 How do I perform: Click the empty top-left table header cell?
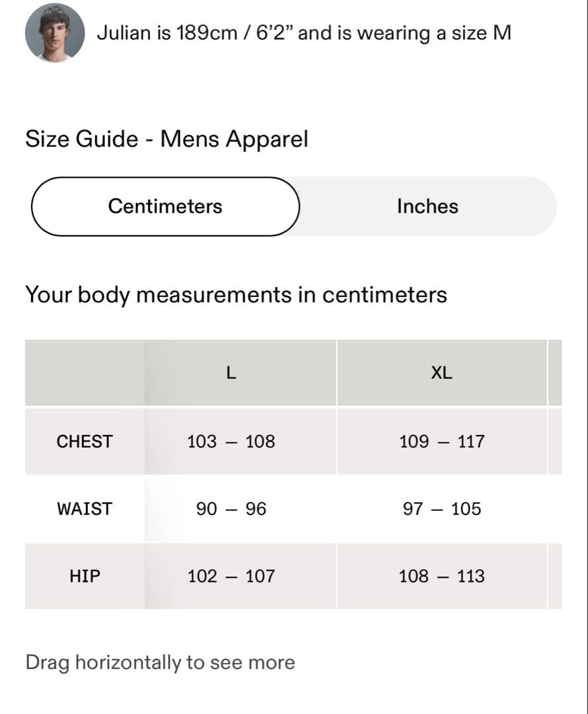pyautogui.click(x=85, y=373)
